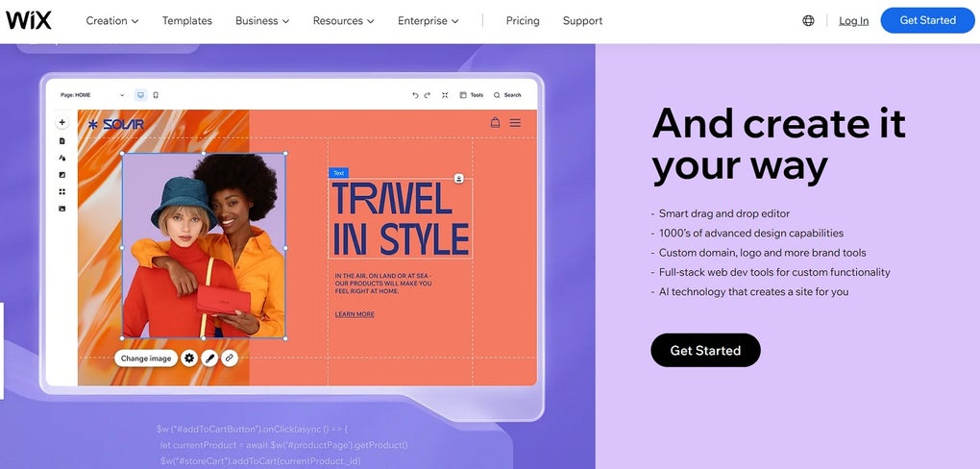Switch to mobile view in editor
Image resolution: width=980 pixels, height=469 pixels.
coord(156,95)
